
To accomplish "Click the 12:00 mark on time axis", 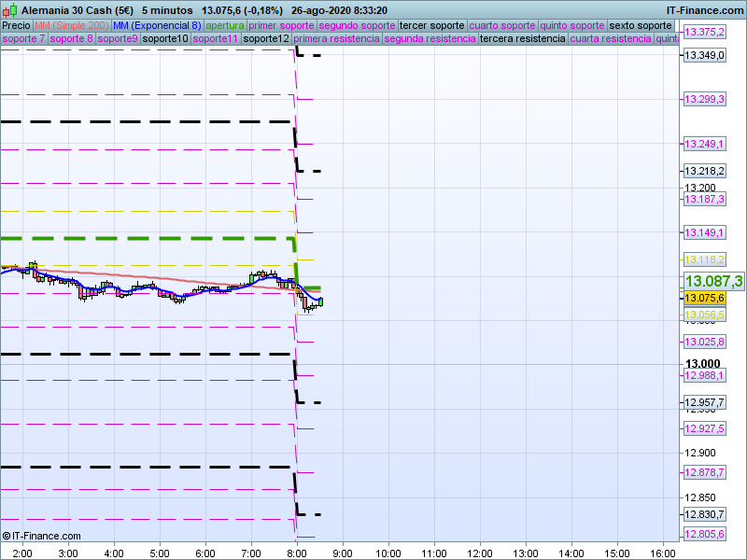I will [x=480, y=553].
